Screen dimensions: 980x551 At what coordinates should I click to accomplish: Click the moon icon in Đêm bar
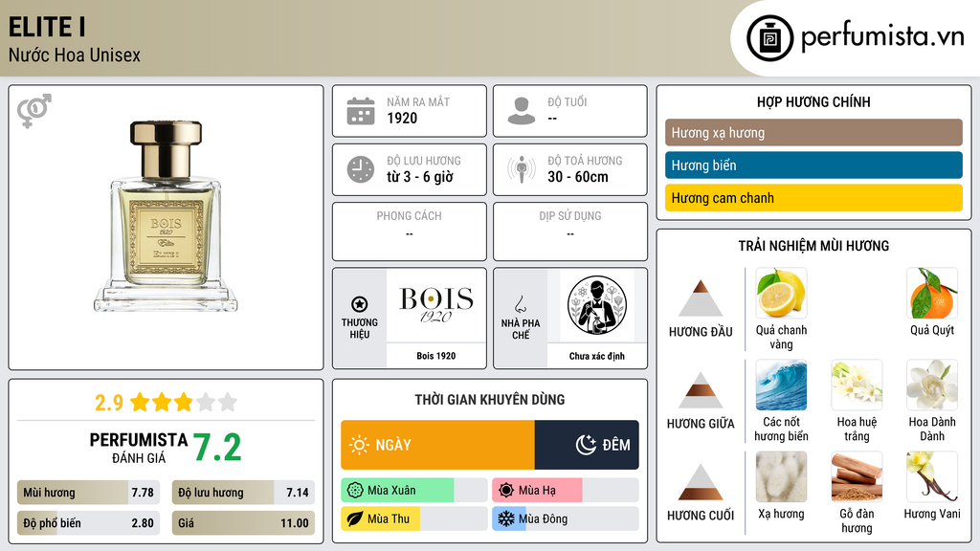(x=586, y=445)
